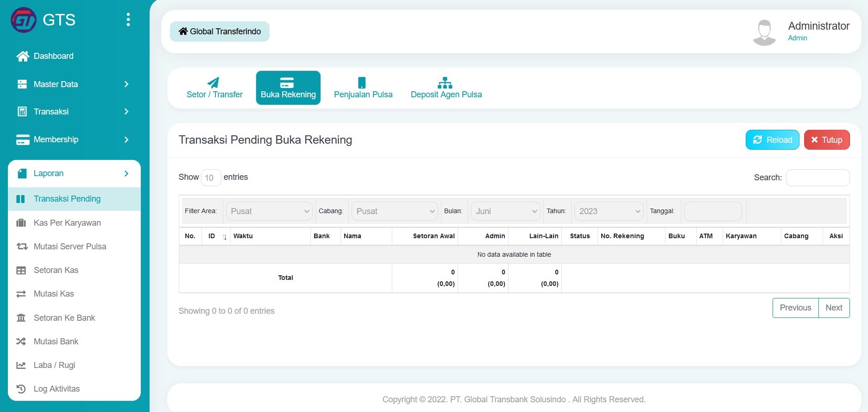Sort by the No. Rekening column
This screenshot has height=412, width=868.
coord(631,236)
